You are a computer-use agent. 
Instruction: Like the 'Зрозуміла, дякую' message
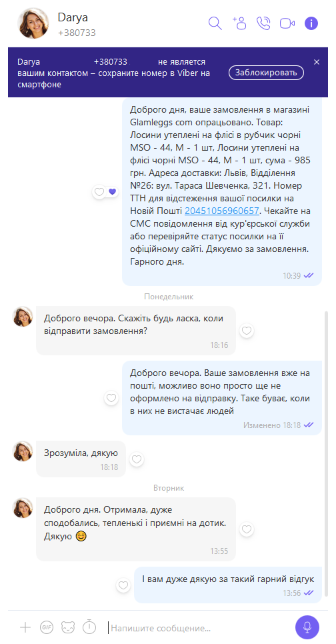pos(137,459)
